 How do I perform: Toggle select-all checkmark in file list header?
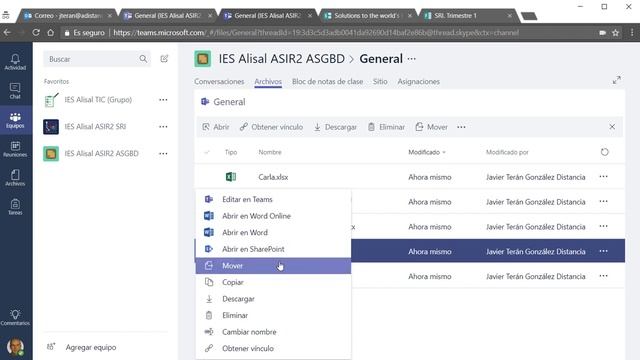[207, 152]
